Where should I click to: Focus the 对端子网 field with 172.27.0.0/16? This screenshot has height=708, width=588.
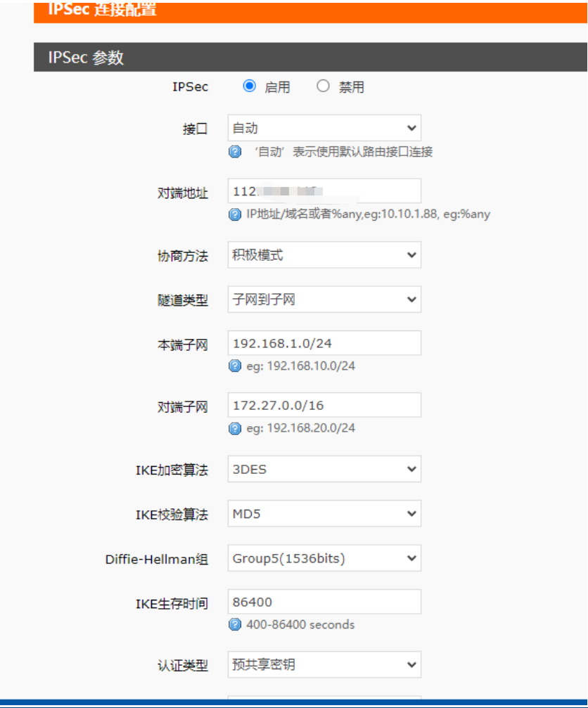pos(324,406)
